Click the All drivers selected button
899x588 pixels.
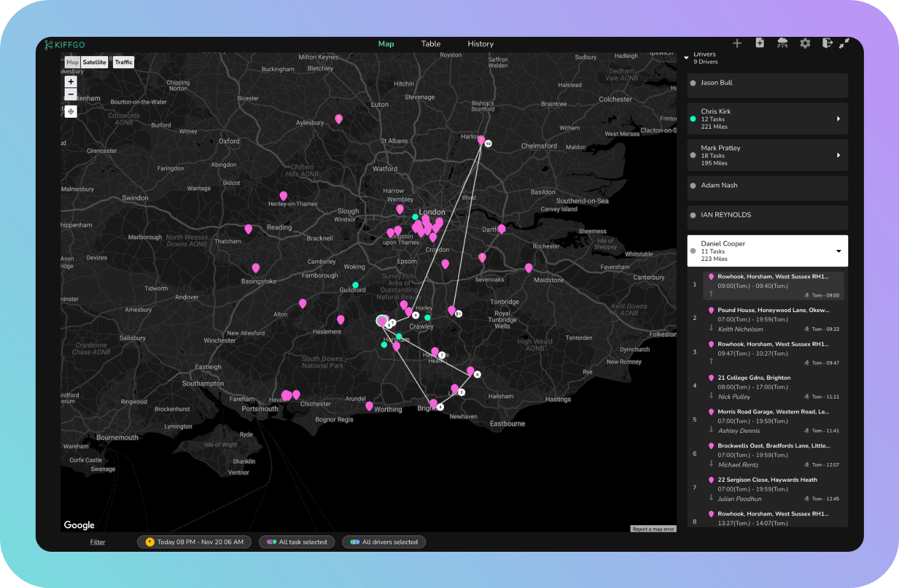click(x=384, y=542)
